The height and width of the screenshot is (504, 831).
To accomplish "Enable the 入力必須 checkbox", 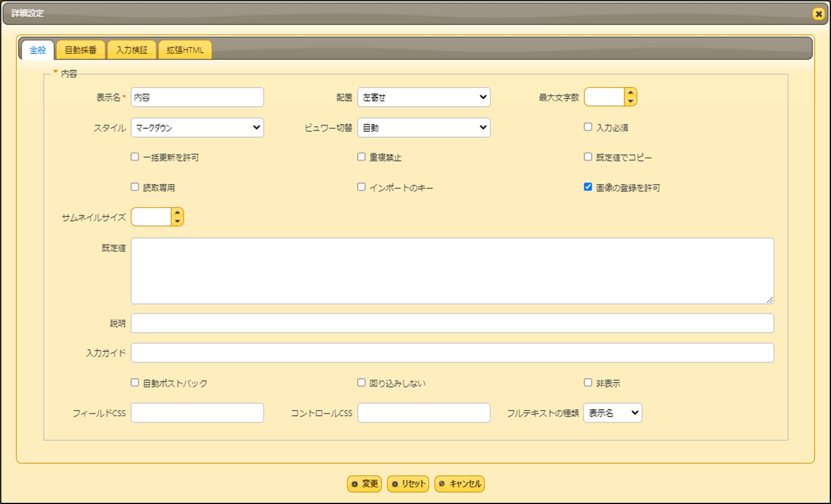I will click(x=588, y=127).
